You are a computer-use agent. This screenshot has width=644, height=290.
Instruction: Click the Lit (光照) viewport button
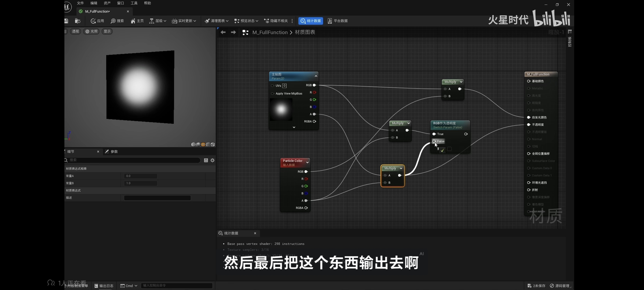coord(91,31)
